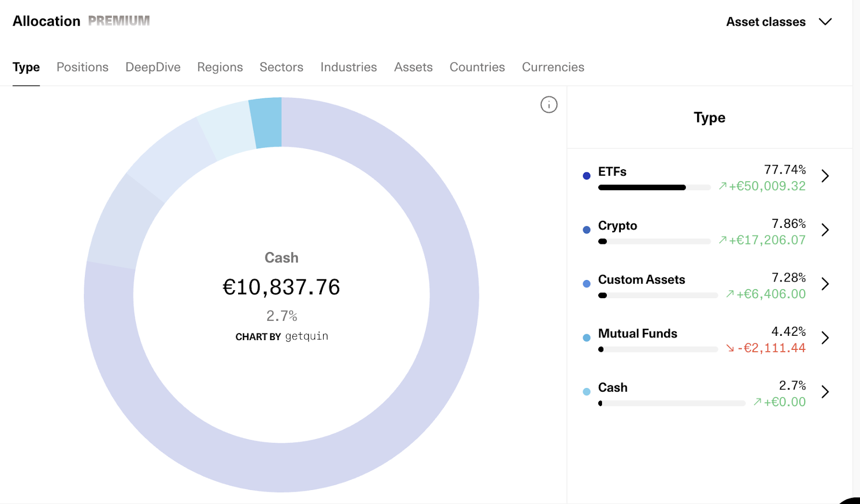Select the Crypto label
The height and width of the screenshot is (504, 860).
(x=618, y=226)
